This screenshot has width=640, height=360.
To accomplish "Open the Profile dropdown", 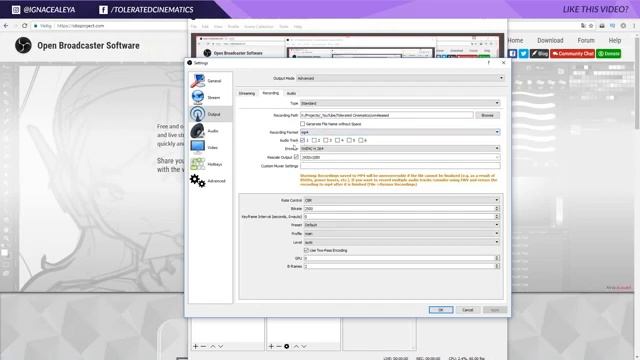I will (x=402, y=233).
